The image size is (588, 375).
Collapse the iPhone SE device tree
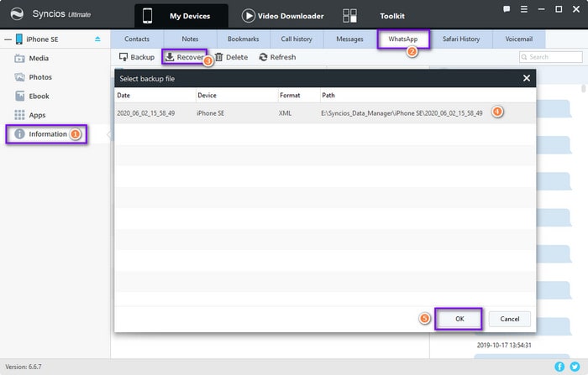click(8, 39)
